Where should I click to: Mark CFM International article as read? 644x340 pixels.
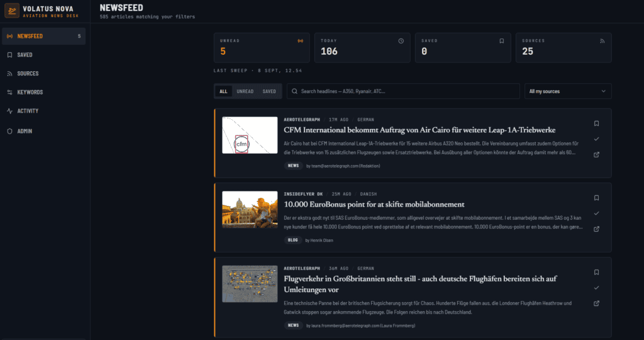click(596, 139)
